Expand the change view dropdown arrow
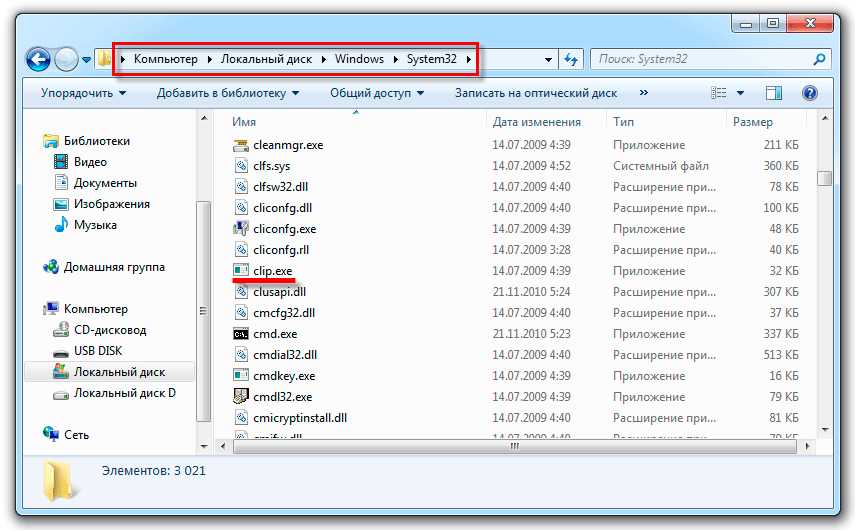Screen dimensions: 855x530 point(741,93)
